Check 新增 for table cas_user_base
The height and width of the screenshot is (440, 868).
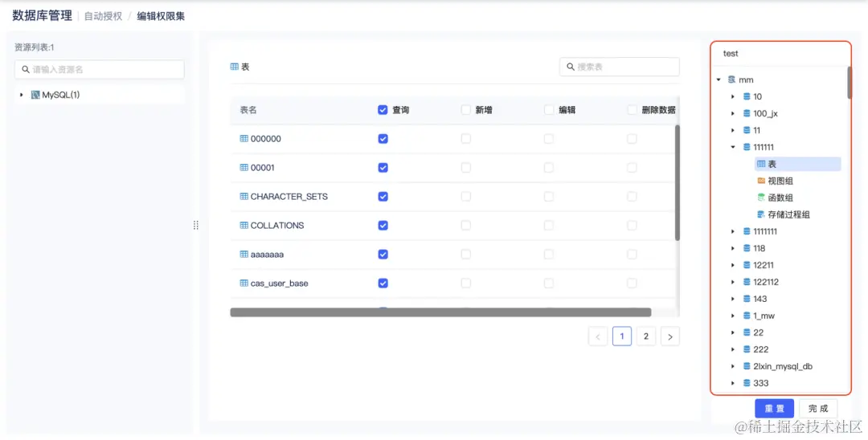[465, 283]
